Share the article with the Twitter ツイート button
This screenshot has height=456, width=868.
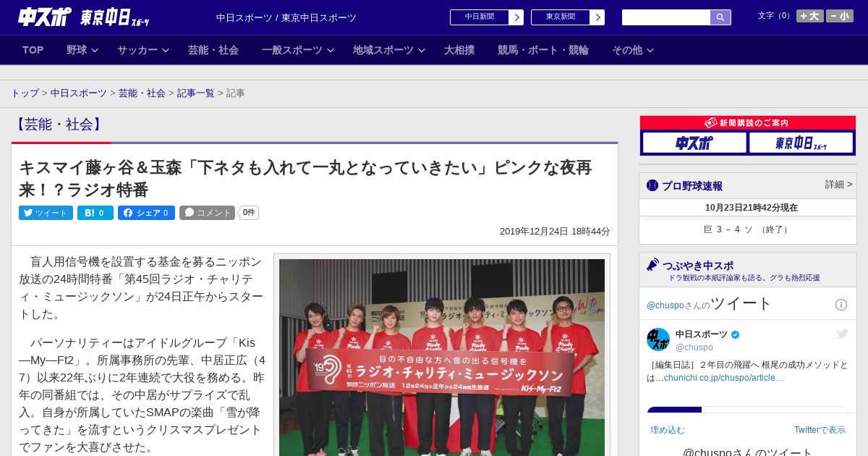coord(46,213)
